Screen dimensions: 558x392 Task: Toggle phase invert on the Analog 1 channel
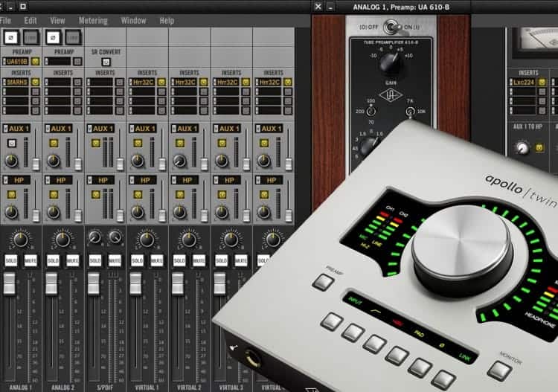[x=11, y=37]
